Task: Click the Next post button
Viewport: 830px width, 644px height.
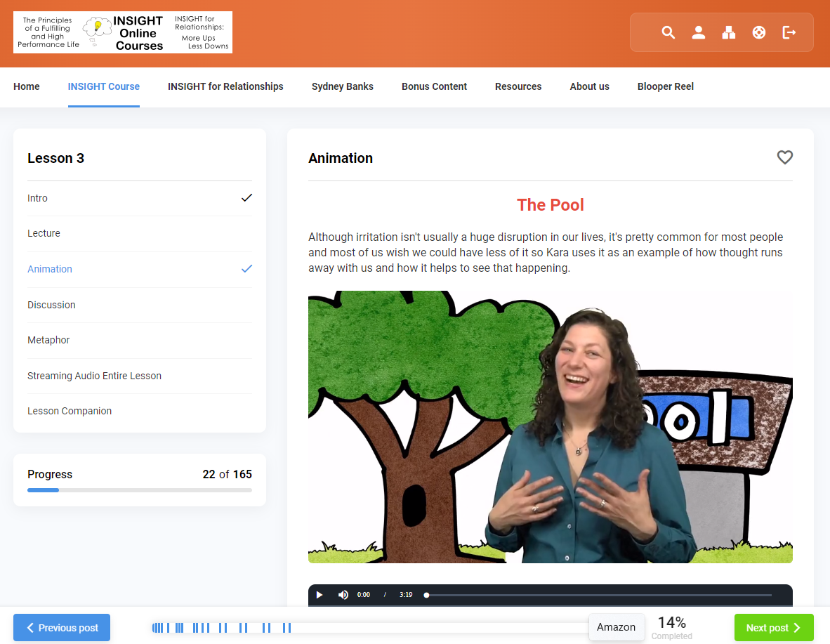Action: pyautogui.click(x=774, y=628)
